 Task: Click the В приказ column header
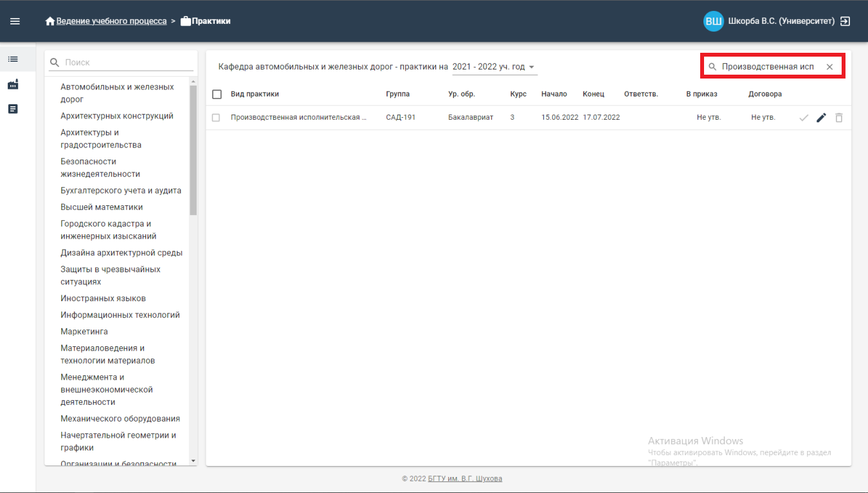(x=701, y=94)
